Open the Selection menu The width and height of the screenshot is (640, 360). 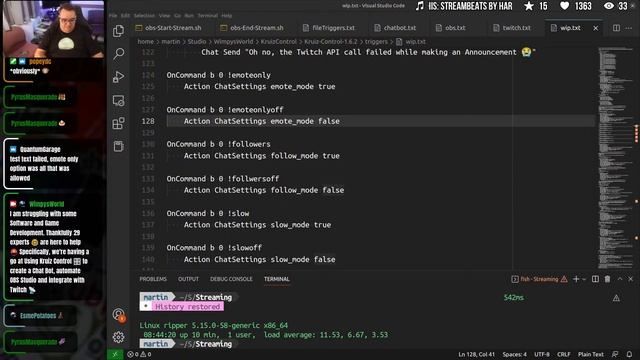point(144,16)
